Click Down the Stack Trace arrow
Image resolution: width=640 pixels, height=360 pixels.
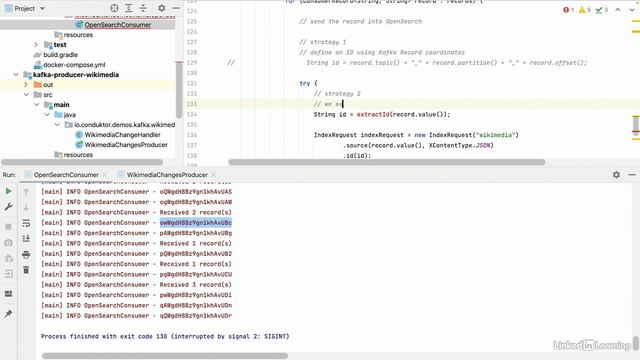click(x=26, y=207)
